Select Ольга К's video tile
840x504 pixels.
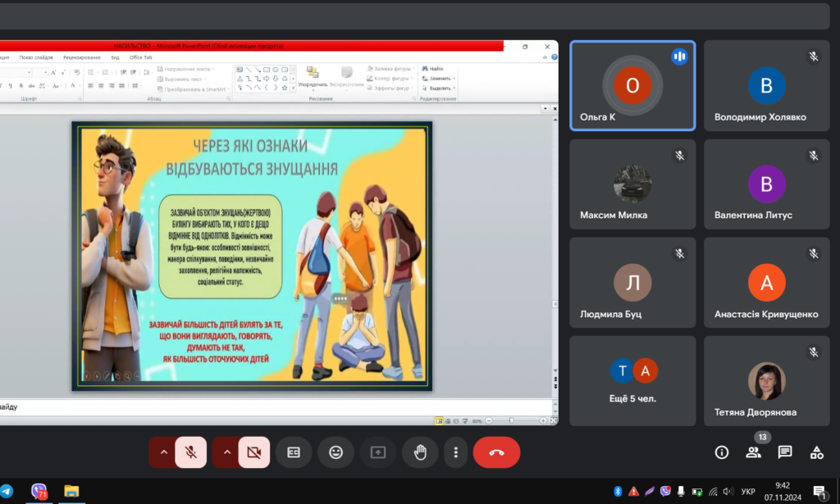click(632, 86)
